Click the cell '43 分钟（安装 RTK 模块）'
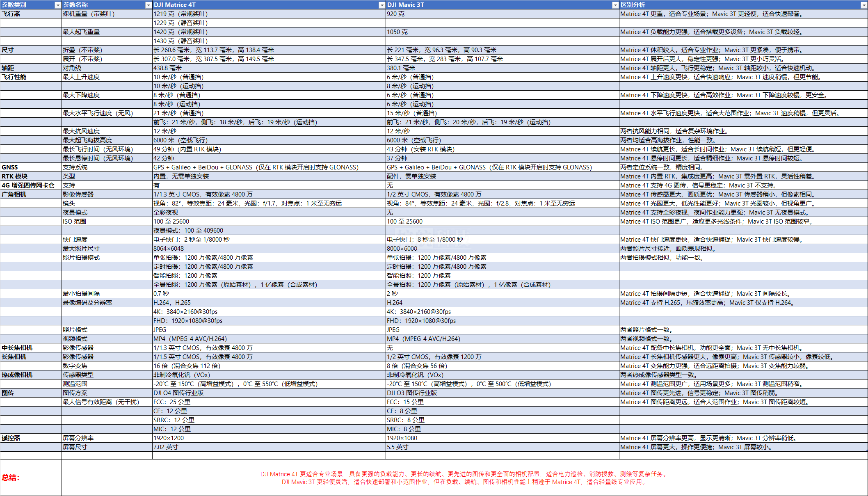Screen dimensions: 868x496 [x=502, y=149]
